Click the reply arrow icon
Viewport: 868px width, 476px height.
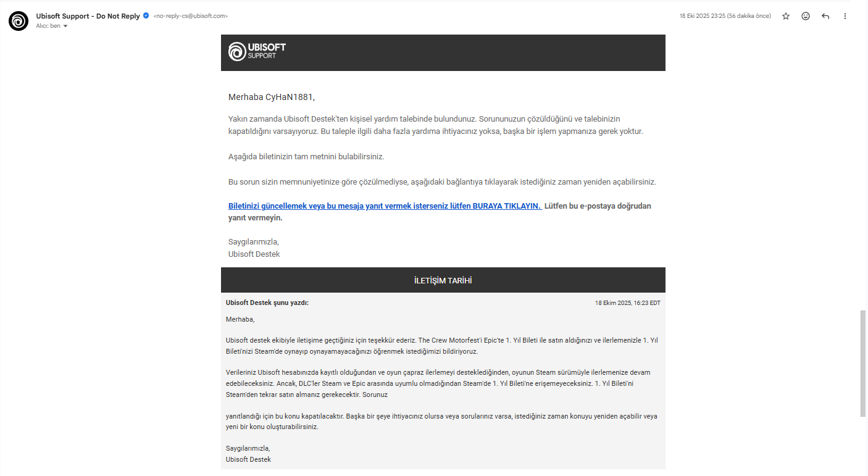click(825, 16)
